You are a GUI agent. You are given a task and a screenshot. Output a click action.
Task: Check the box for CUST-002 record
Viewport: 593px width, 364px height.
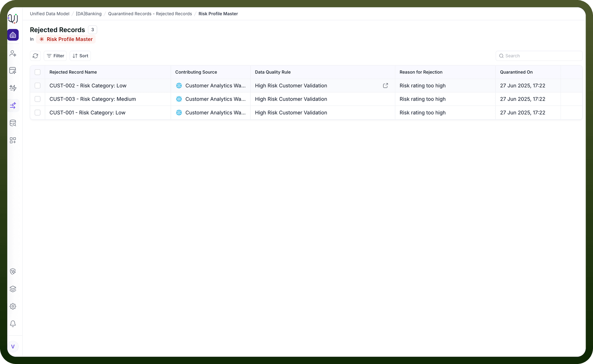38,86
